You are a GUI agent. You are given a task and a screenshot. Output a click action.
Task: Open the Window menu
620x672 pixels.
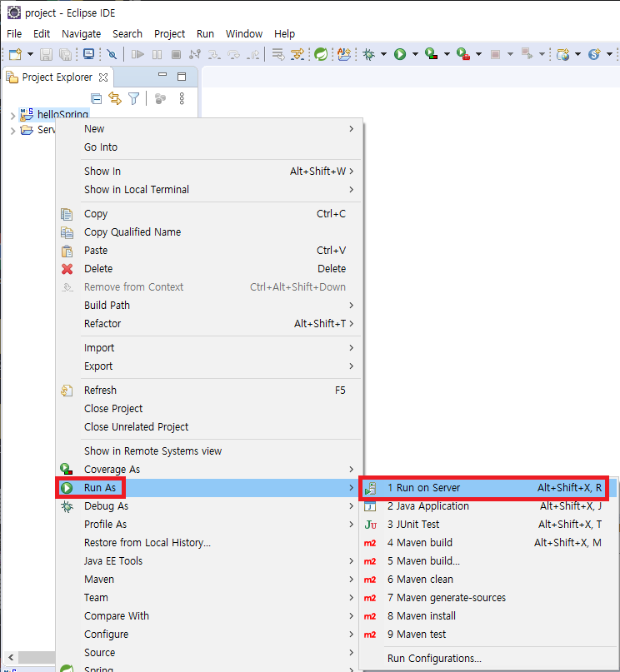pyautogui.click(x=244, y=34)
